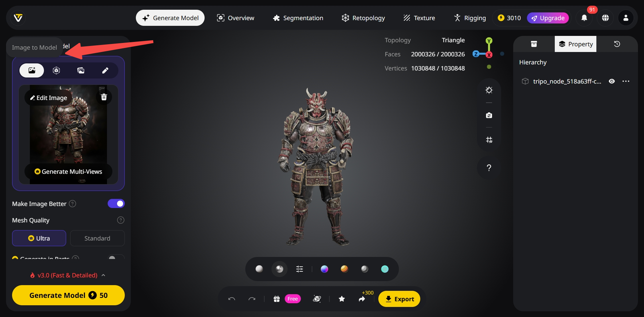Image resolution: width=644 pixels, height=317 pixels.
Task: Click the camera screenshot icon in viewport
Action: (489, 115)
